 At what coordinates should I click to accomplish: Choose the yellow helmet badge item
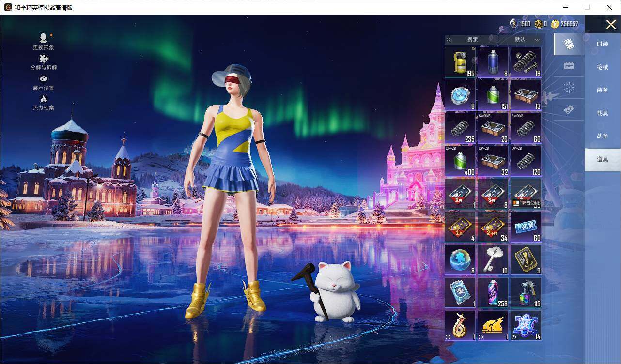[x=493, y=325]
